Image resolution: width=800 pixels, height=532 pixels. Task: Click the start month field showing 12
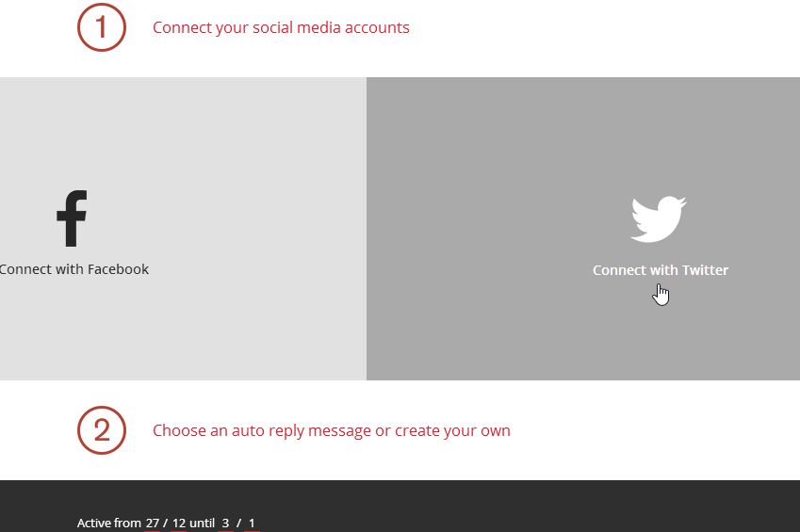coord(179,524)
